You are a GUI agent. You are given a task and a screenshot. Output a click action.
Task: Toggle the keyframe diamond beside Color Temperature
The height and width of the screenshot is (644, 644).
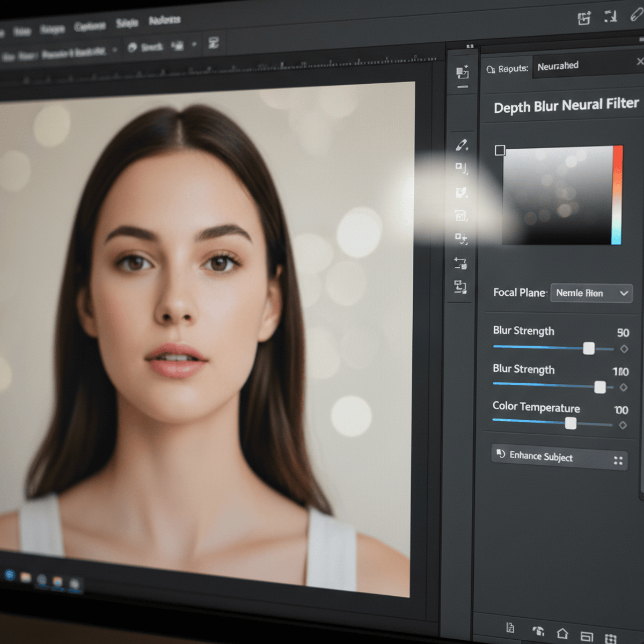(623, 425)
